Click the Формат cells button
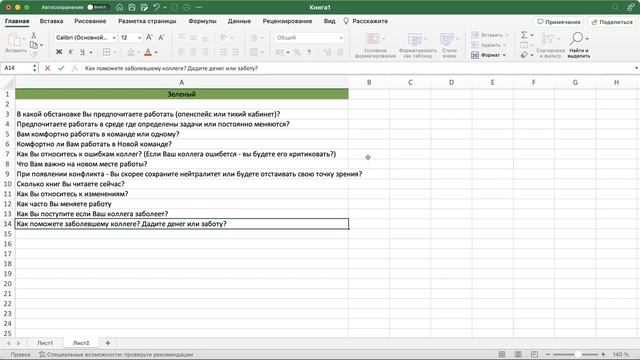 tap(489, 55)
